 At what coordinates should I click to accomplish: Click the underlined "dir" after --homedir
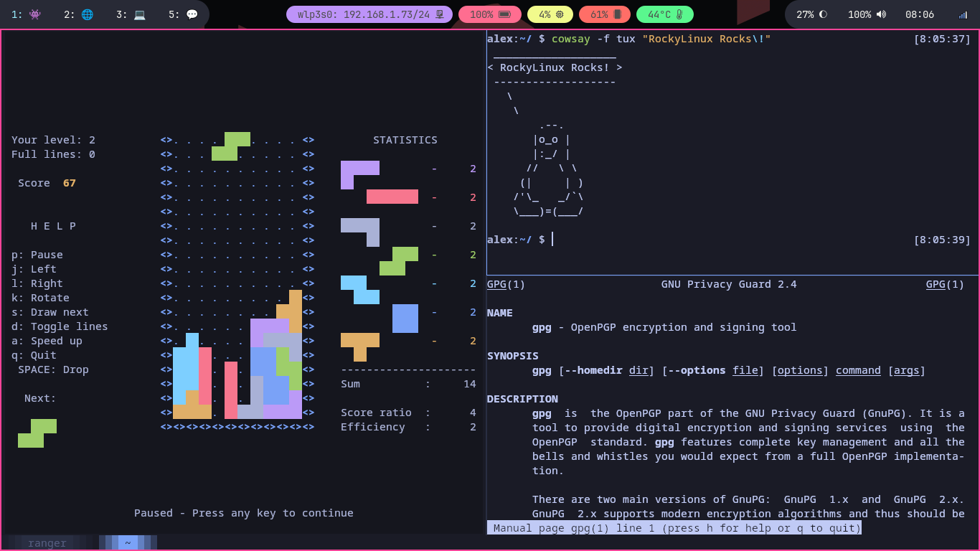[639, 370]
